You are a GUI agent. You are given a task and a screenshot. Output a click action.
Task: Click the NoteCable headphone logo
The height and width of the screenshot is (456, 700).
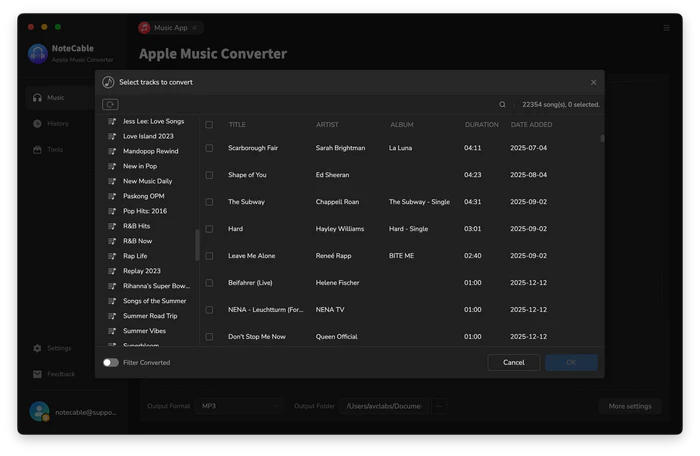coord(38,54)
